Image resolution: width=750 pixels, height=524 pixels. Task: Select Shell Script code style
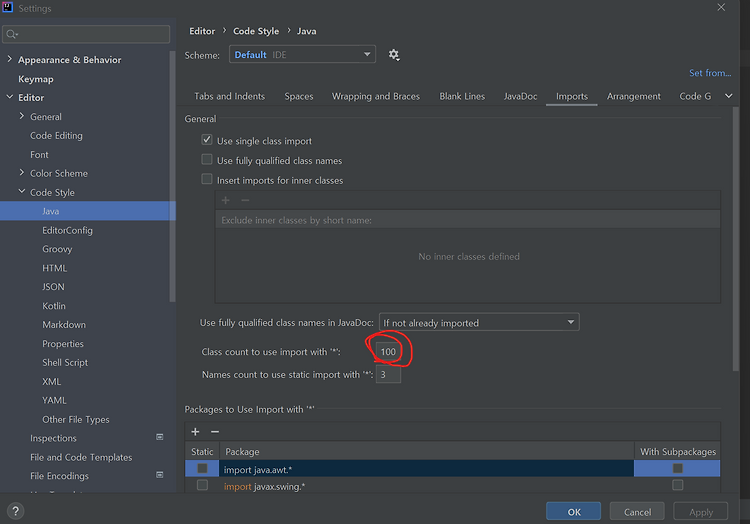click(65, 362)
